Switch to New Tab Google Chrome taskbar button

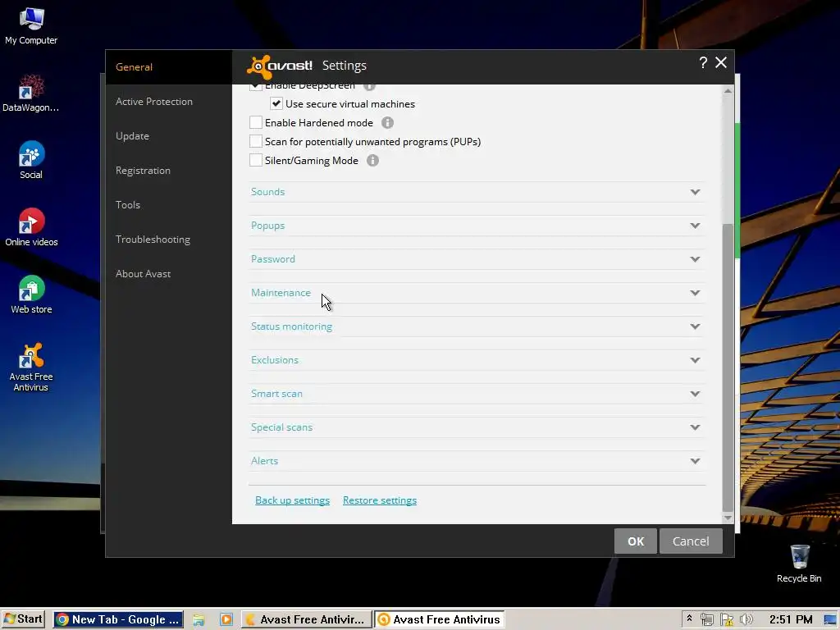click(118, 620)
